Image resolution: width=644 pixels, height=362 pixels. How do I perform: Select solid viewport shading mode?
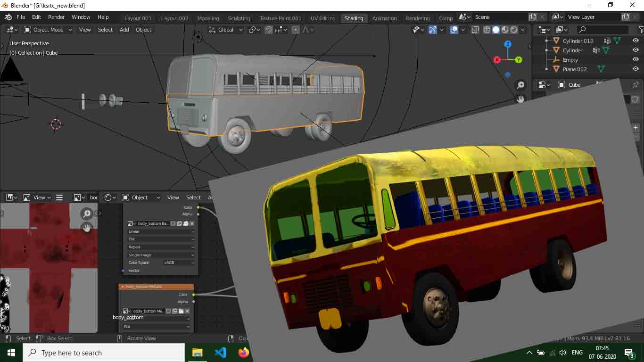click(x=496, y=30)
